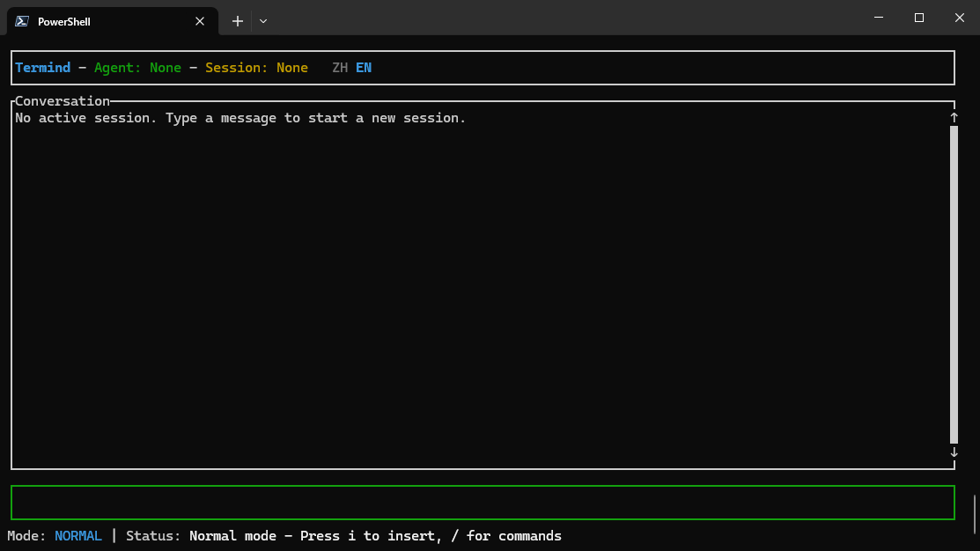Close the PowerShell tab
Viewport: 980px width, 551px height.
[200, 21]
